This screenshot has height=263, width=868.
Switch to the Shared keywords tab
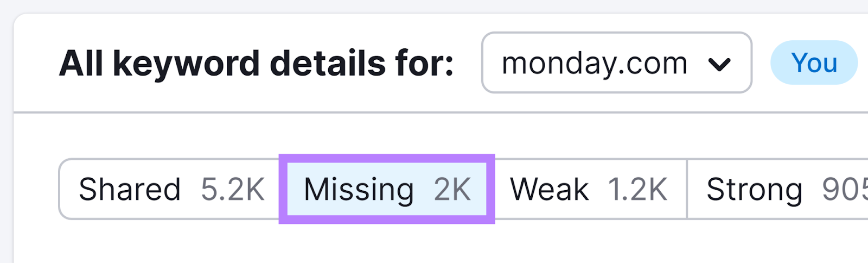tap(170, 189)
